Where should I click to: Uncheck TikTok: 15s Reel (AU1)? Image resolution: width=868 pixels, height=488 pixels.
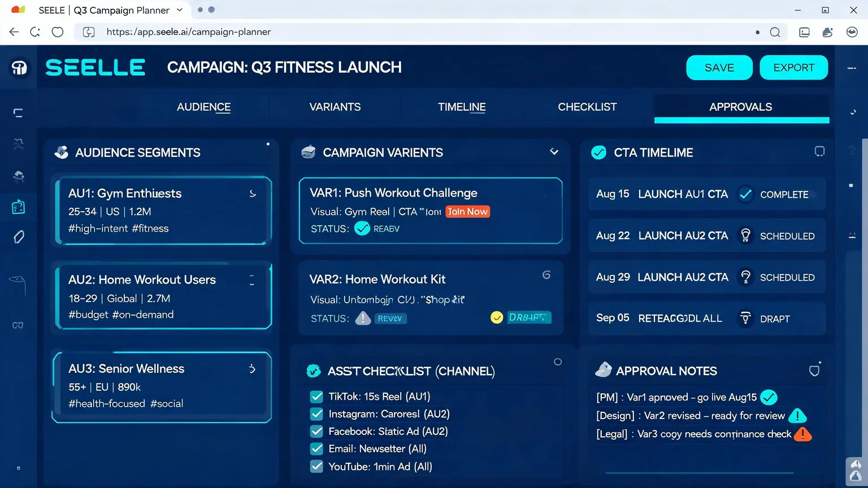pyautogui.click(x=317, y=396)
